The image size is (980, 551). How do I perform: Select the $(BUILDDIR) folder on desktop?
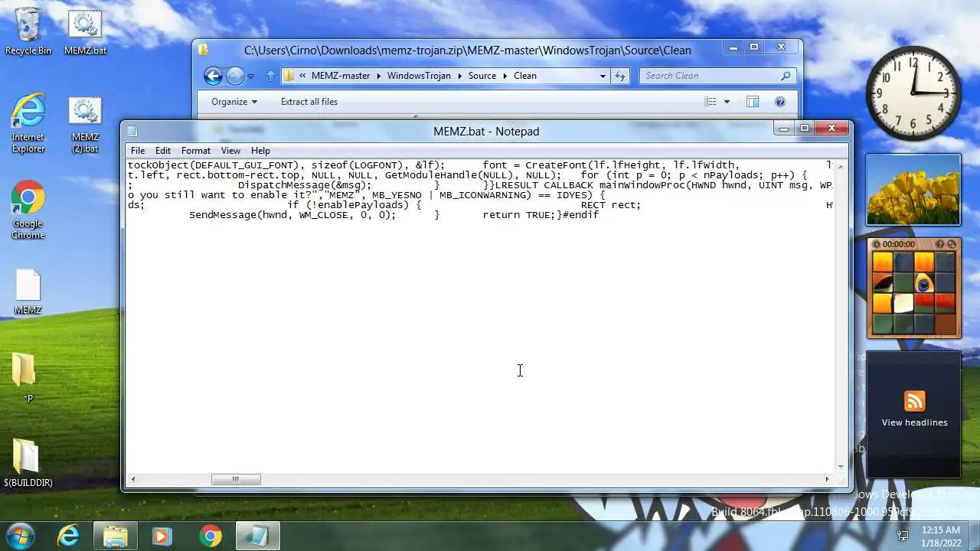click(28, 462)
